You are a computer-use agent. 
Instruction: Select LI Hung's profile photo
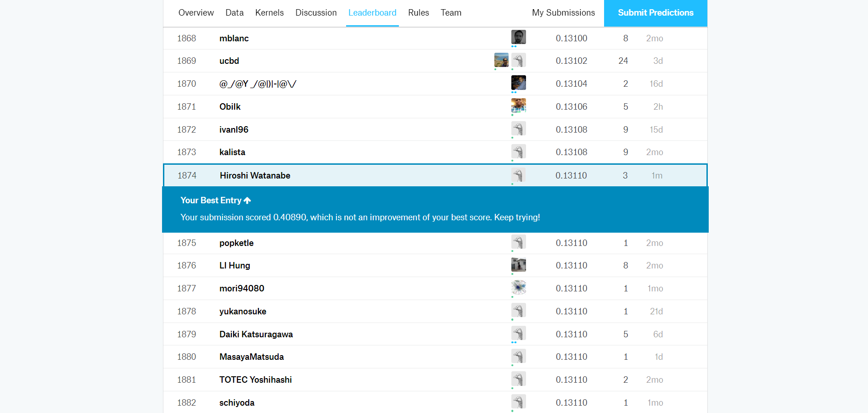(518, 265)
